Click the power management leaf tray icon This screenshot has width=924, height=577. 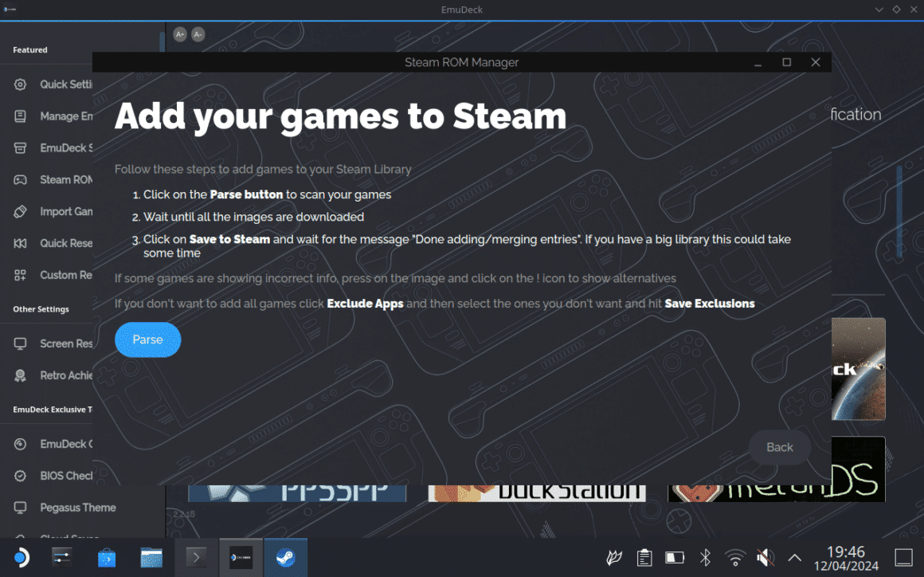click(x=614, y=557)
